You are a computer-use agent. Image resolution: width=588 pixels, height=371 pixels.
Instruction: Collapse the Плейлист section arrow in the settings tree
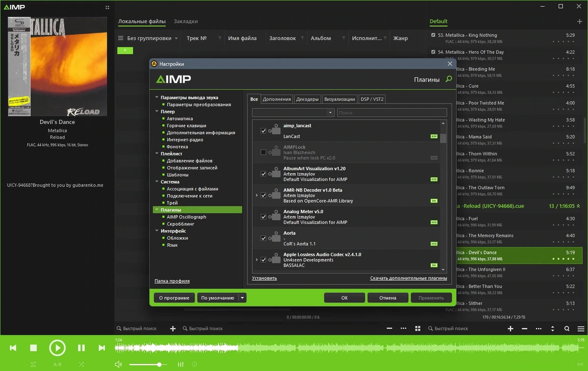pos(157,154)
